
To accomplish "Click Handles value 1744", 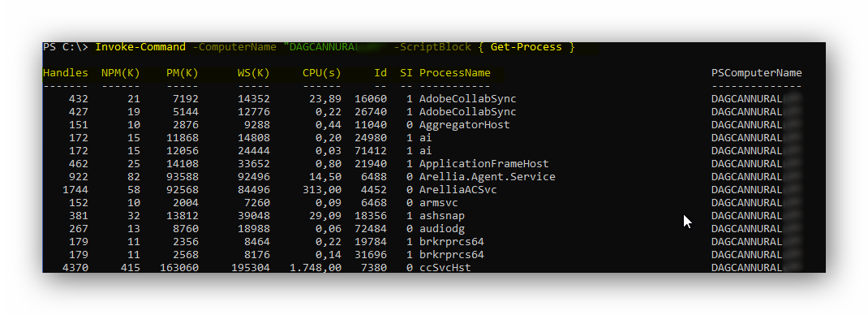I will click(75, 190).
